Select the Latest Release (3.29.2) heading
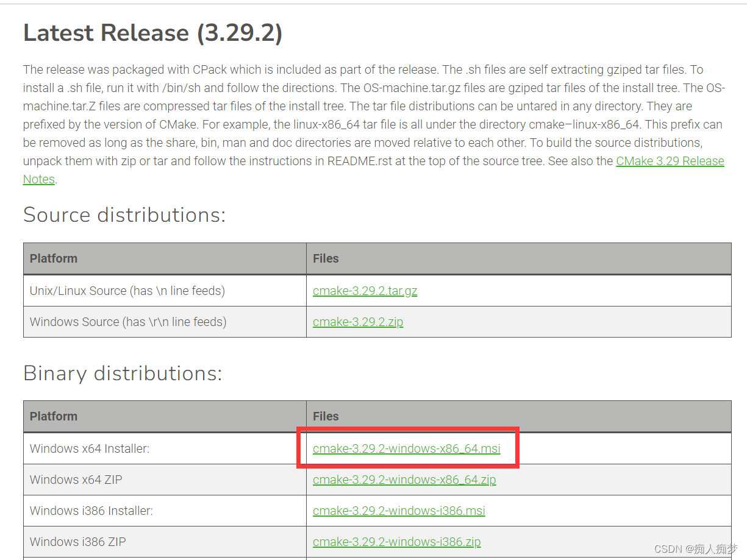Viewport: 747px width, 560px height. tap(152, 33)
